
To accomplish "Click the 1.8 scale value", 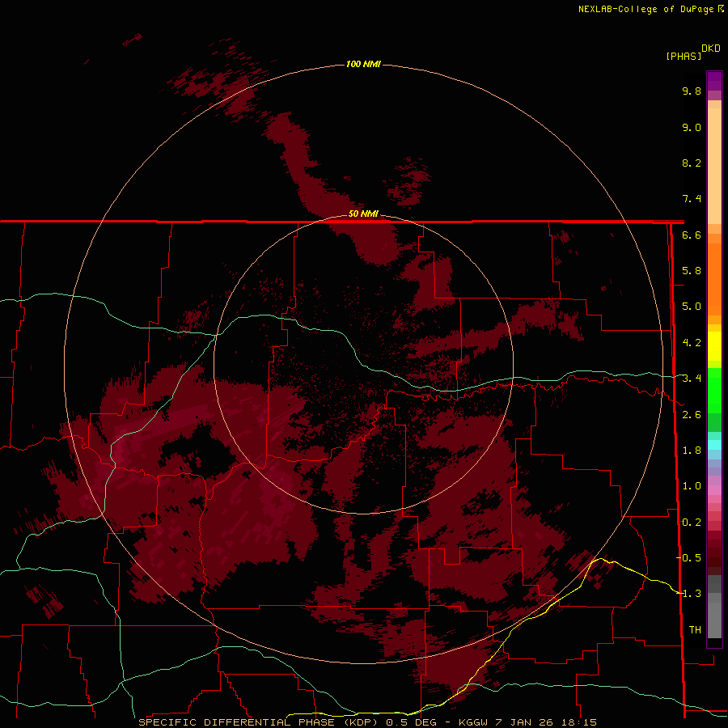I will point(692,451).
